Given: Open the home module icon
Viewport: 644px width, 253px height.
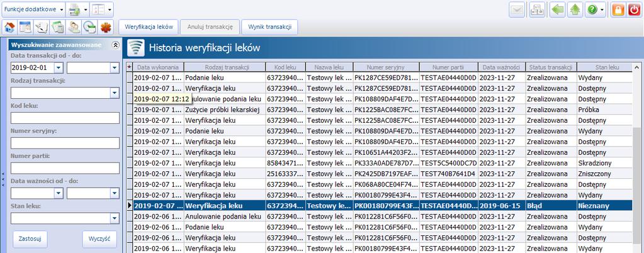Looking at the screenshot, I should (10, 27).
